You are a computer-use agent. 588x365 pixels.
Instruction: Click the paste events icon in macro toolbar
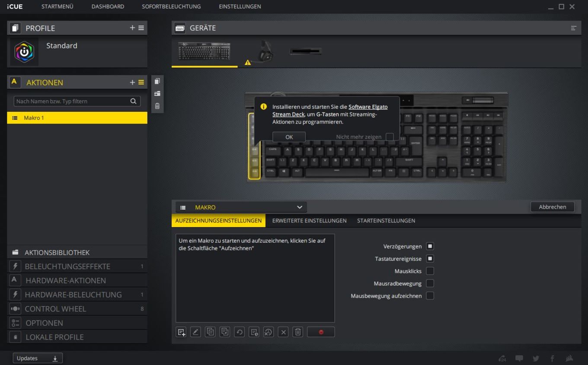[225, 332]
